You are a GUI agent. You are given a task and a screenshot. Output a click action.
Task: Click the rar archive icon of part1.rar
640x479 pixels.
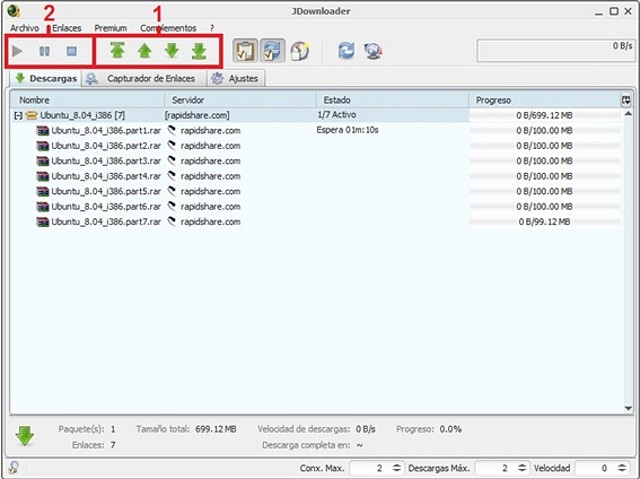click(x=42, y=131)
